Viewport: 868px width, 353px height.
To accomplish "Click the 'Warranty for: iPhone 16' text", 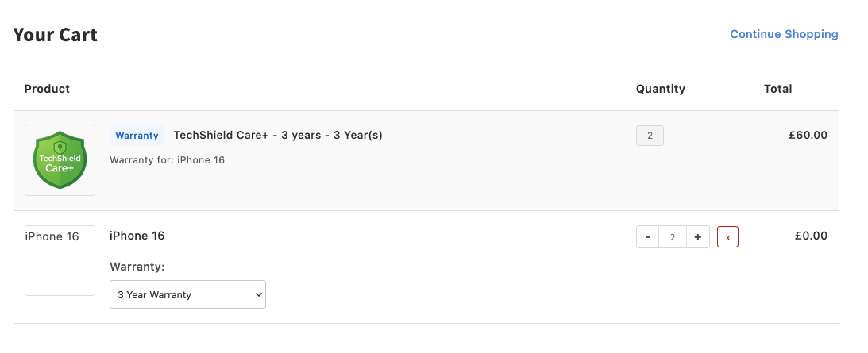I will tap(167, 160).
